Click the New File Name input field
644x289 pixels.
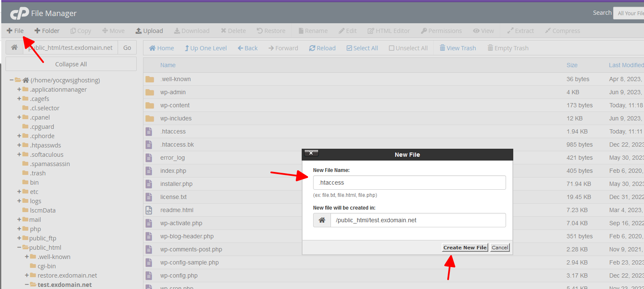409,183
